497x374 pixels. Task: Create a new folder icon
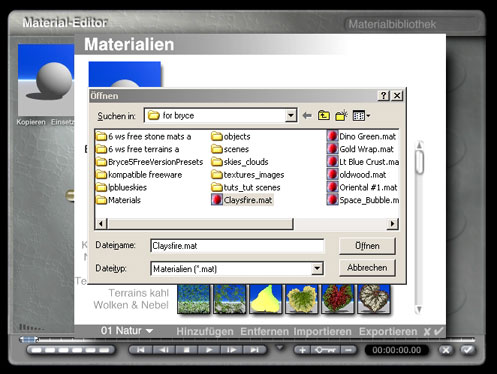[341, 116]
